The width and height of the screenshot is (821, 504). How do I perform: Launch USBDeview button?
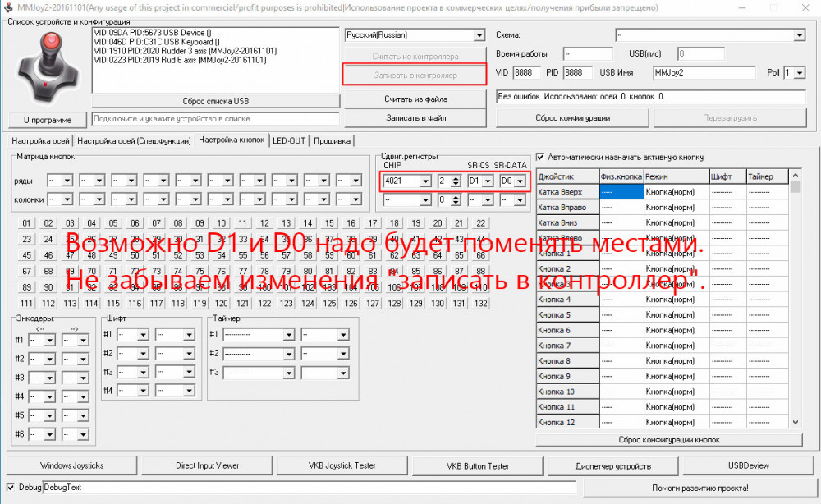coord(748,465)
